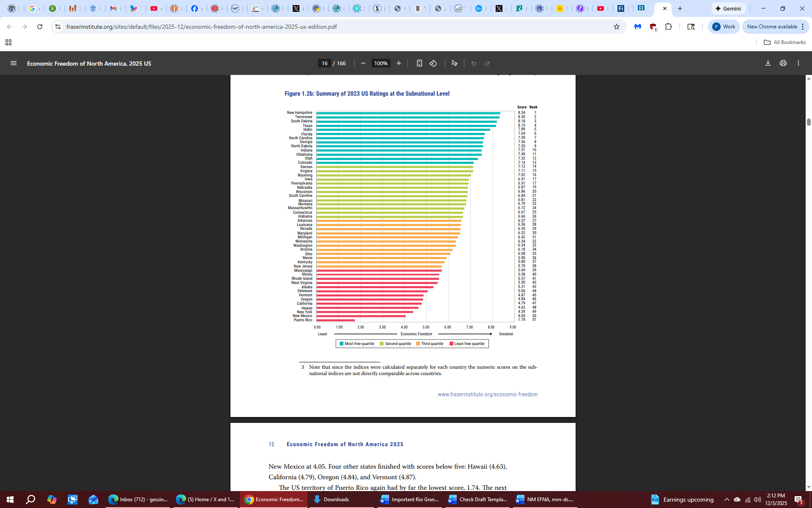Click the fit to page icon

click(419, 63)
